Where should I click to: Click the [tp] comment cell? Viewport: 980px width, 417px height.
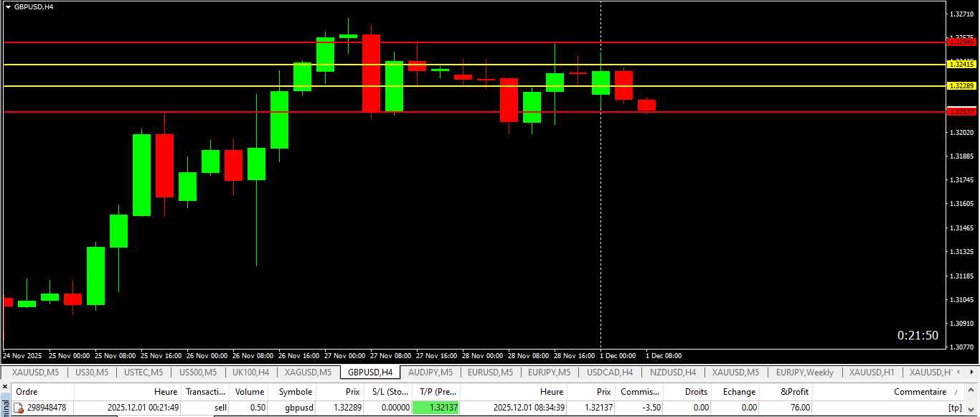(x=954, y=408)
